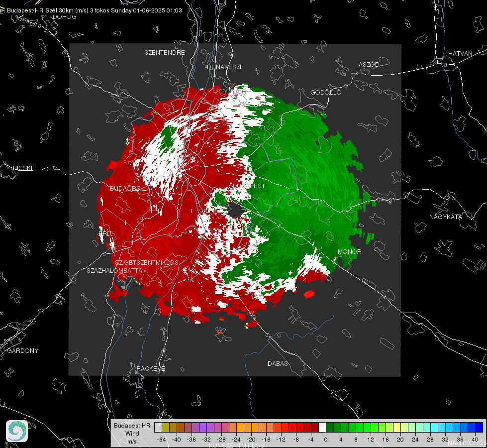Screen dimensions: 487x448
Task: Click the GÖDÖLLŐ city label
Action: pyautogui.click(x=326, y=92)
